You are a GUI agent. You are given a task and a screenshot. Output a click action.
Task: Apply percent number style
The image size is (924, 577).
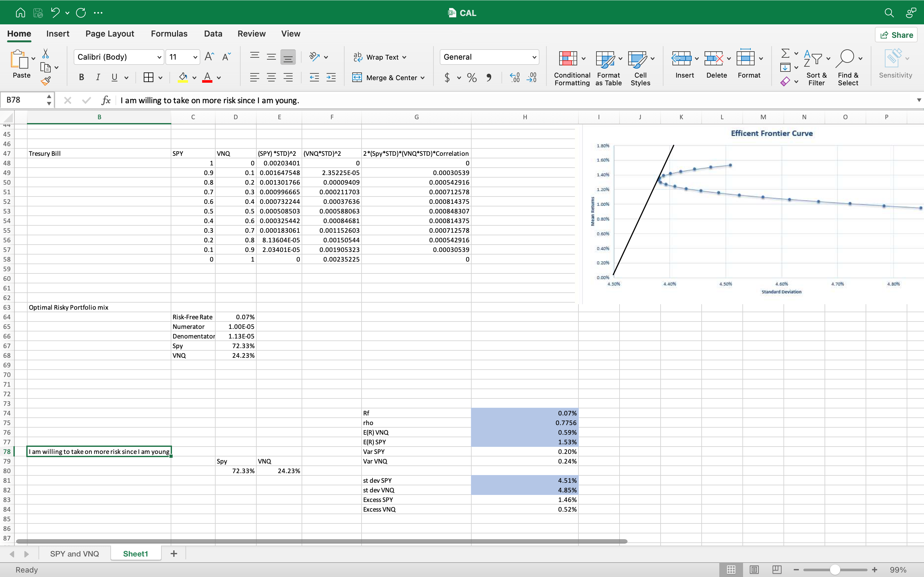click(472, 78)
